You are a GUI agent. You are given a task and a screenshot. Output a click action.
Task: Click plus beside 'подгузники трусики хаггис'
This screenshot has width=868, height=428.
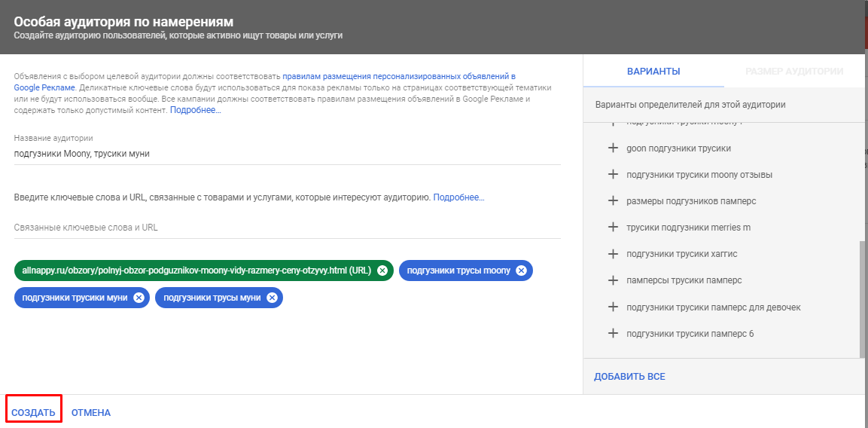tap(613, 254)
